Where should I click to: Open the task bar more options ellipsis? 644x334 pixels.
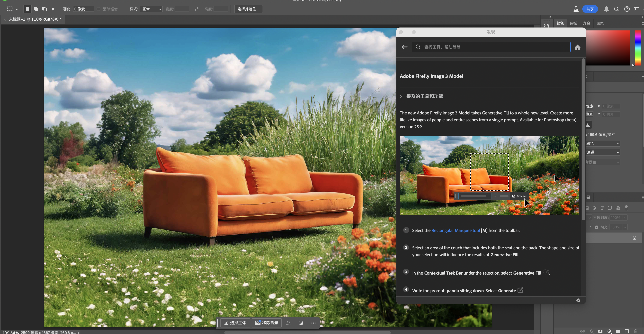313,323
